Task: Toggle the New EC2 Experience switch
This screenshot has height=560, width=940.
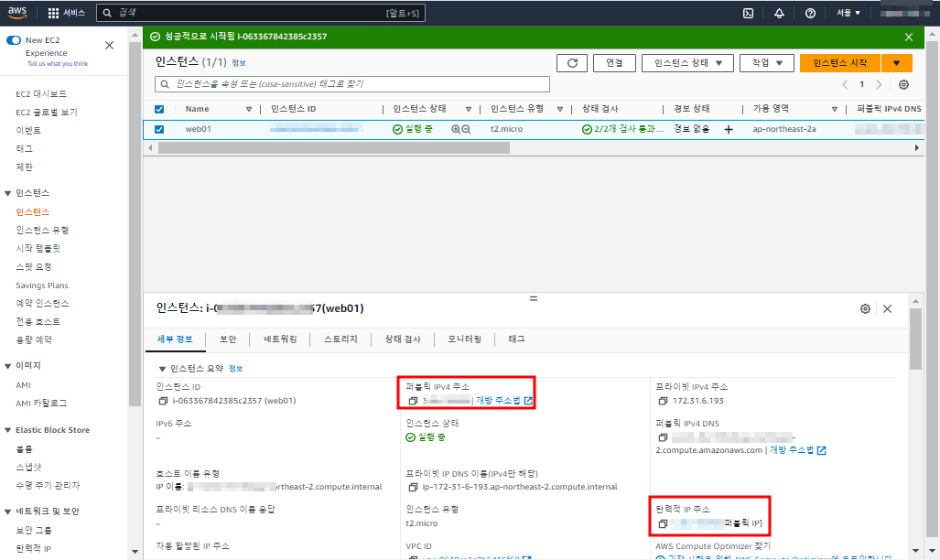Action: click(14, 40)
